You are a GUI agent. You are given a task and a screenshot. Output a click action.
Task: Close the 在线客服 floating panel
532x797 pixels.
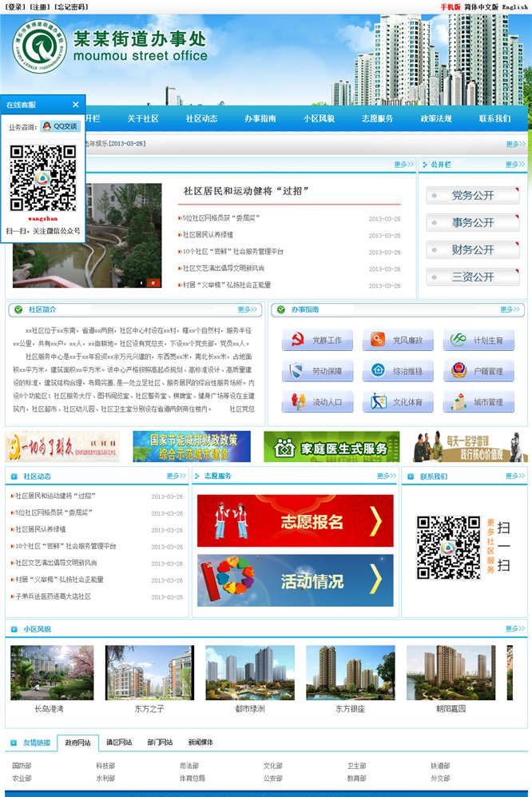click(x=76, y=105)
